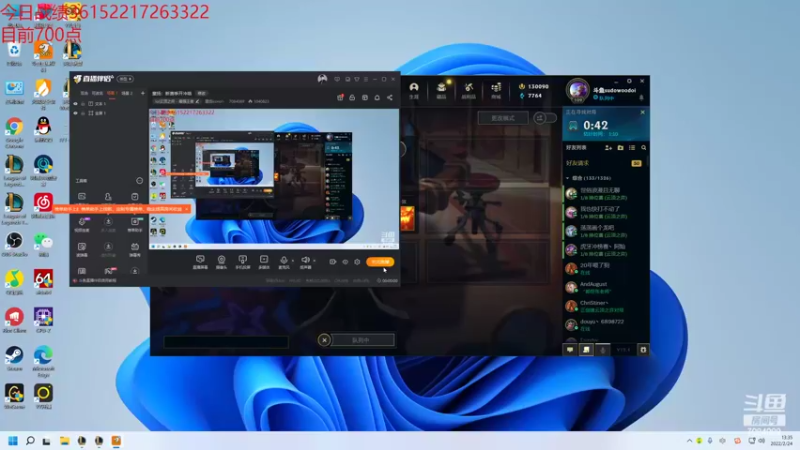Close the 0:42 queue timer panel

coord(642,112)
